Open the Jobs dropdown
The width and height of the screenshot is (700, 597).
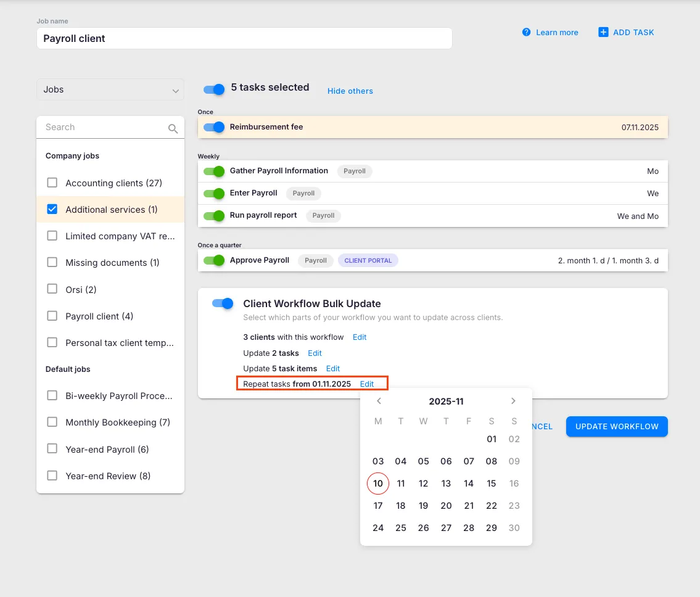110,90
